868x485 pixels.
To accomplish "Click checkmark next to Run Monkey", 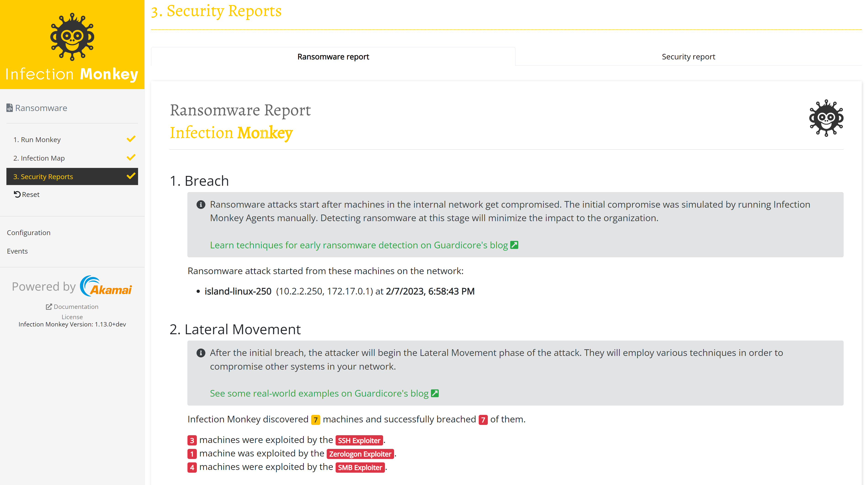I will (131, 139).
